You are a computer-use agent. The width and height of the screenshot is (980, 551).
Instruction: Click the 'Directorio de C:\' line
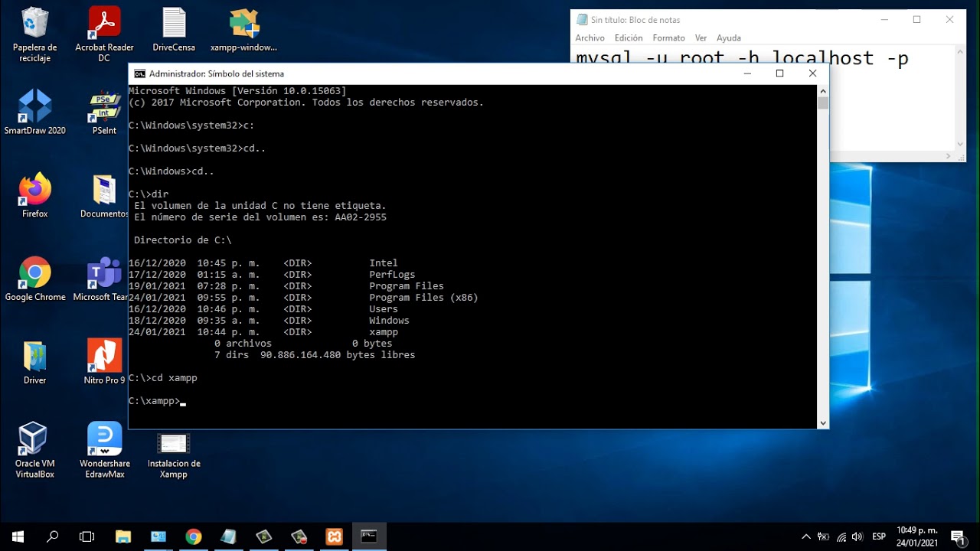(x=182, y=240)
